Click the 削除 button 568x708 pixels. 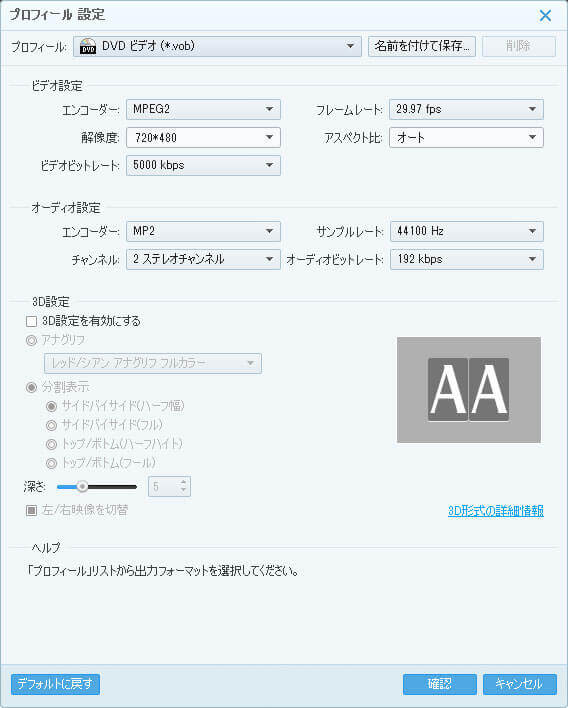click(518, 47)
